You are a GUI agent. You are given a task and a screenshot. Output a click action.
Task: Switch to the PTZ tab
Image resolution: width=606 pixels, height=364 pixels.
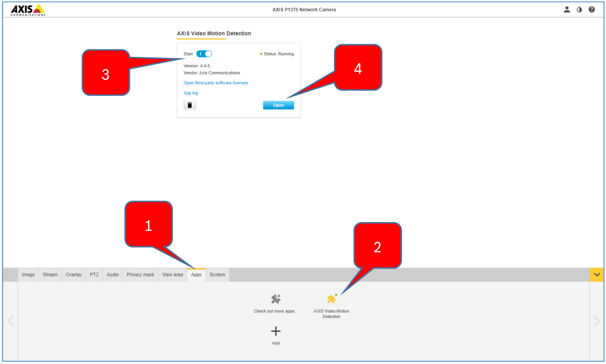[95, 275]
